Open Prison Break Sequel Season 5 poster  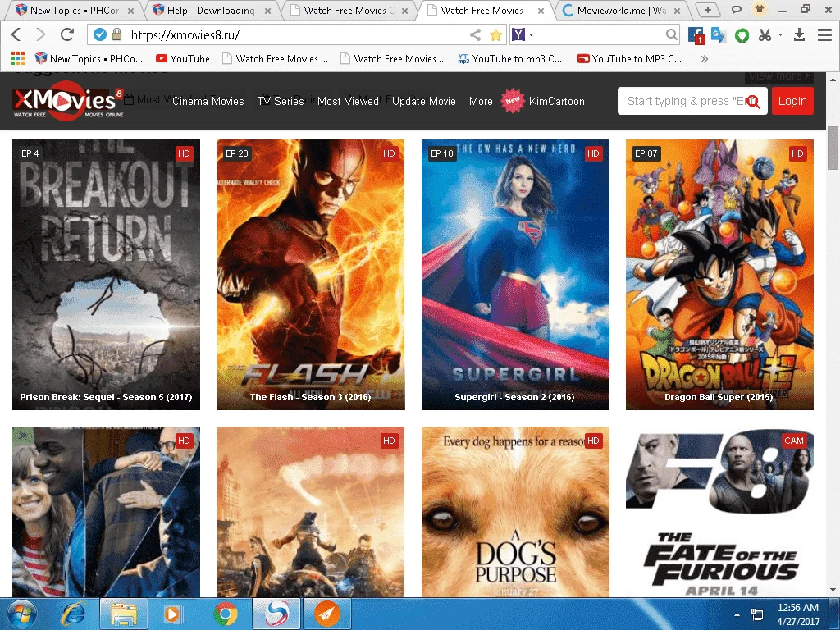coord(106,274)
